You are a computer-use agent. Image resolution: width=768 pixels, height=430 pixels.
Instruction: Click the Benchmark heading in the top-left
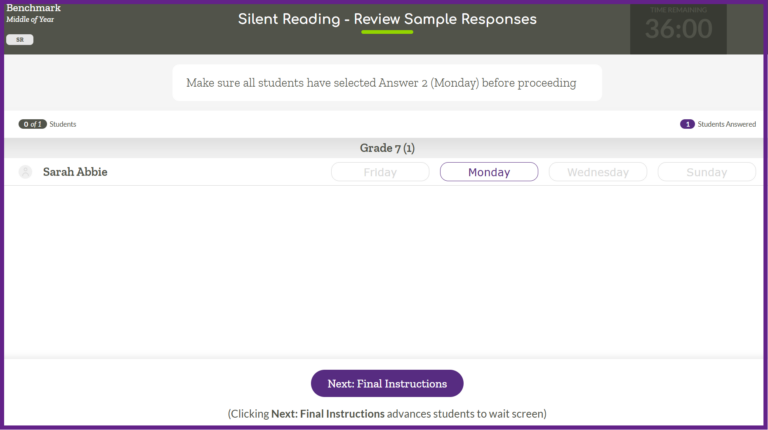33,8
